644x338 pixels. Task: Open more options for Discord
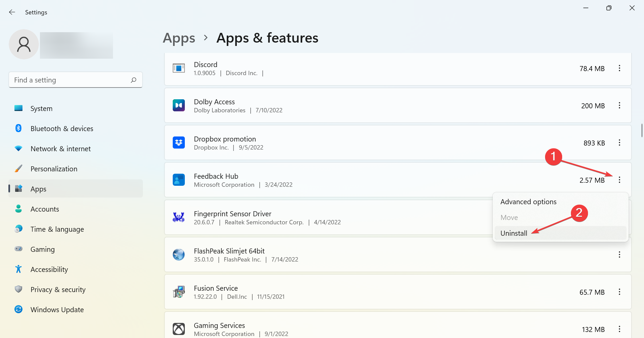pos(620,68)
